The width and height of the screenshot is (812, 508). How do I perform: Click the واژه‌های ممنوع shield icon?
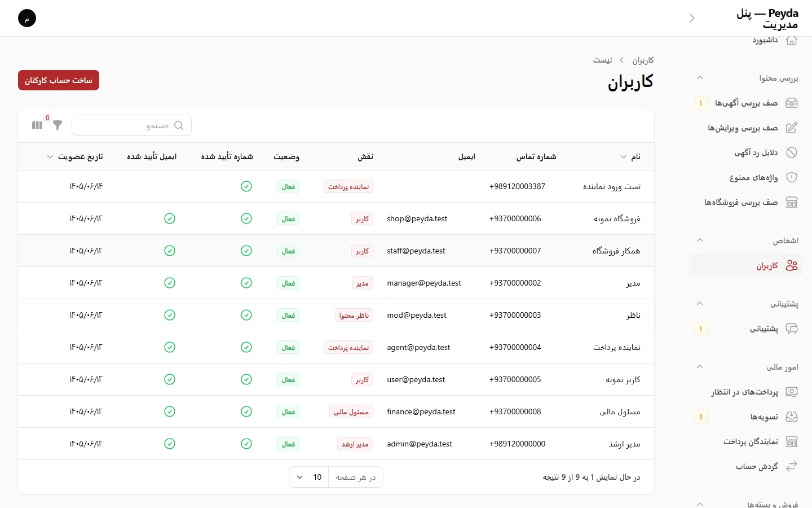click(x=792, y=177)
